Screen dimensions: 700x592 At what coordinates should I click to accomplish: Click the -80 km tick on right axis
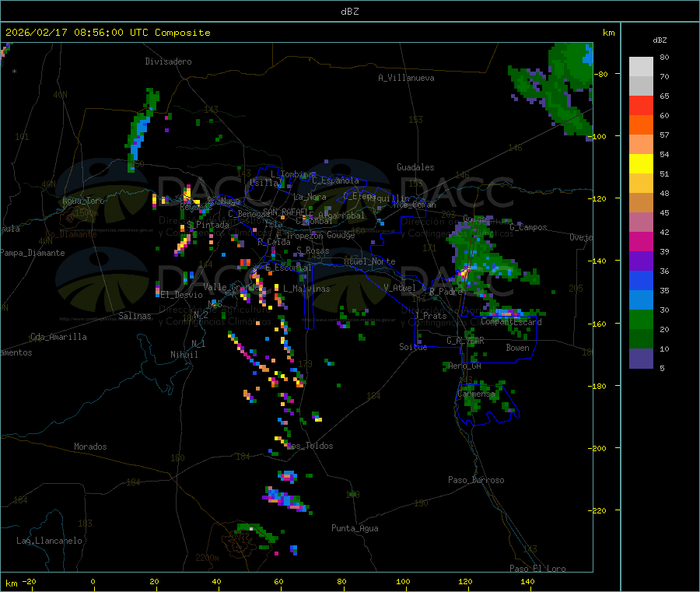603,74
